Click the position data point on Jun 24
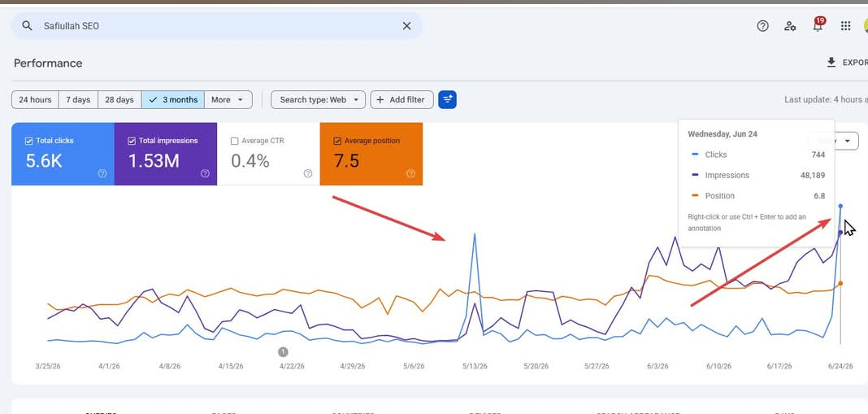This screenshot has width=868, height=414. pyautogui.click(x=840, y=283)
